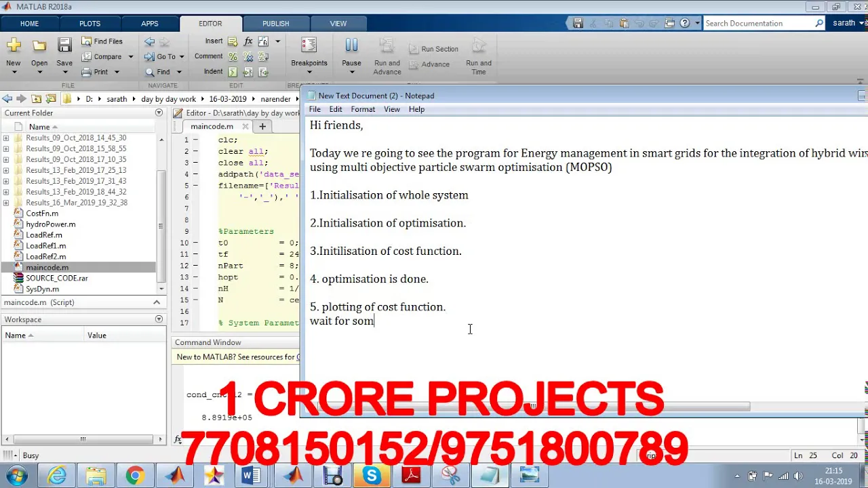
Task: Click the Notepad horizontal scrollbar
Action: click(x=532, y=407)
